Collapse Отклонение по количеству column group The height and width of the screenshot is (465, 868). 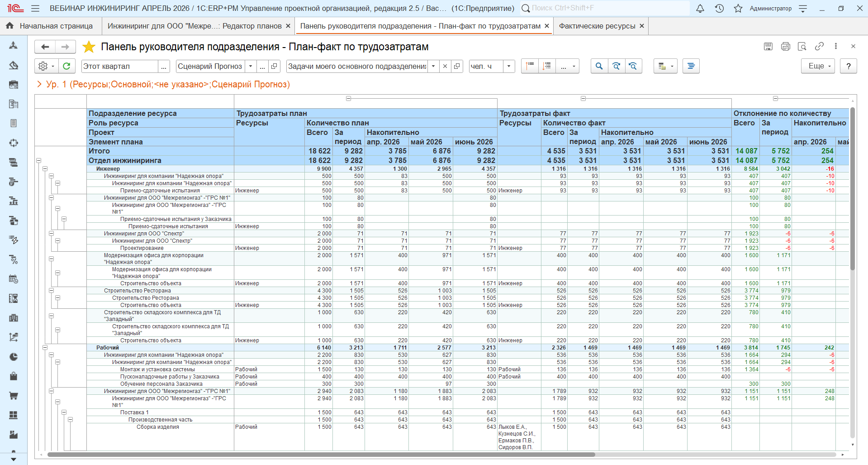(x=775, y=98)
